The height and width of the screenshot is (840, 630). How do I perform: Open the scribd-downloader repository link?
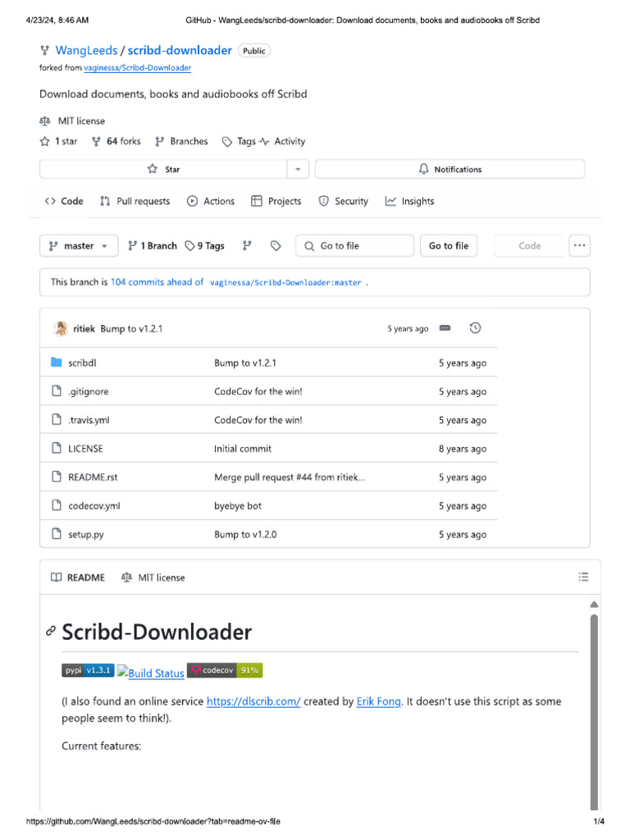[180, 50]
